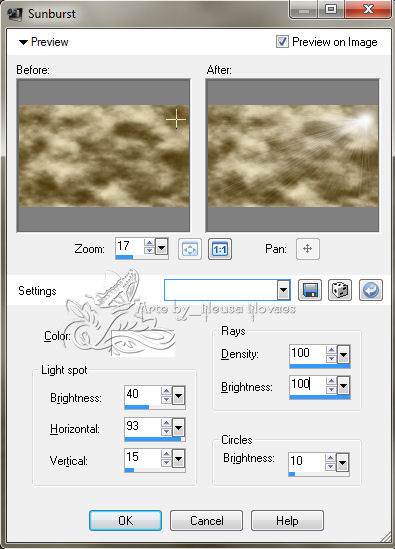Click the light spot crosshair in Before preview
395x549 pixels.
pos(176,119)
